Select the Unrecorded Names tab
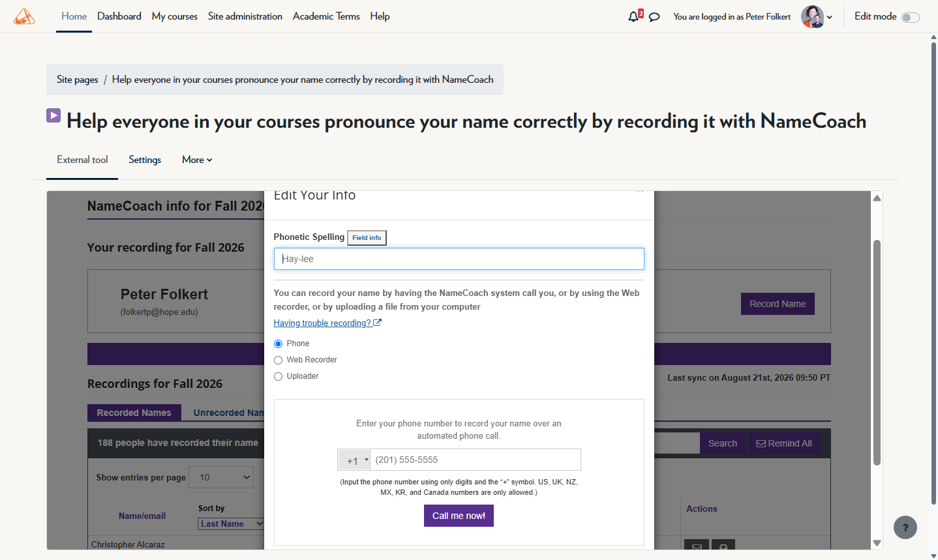 coord(228,413)
